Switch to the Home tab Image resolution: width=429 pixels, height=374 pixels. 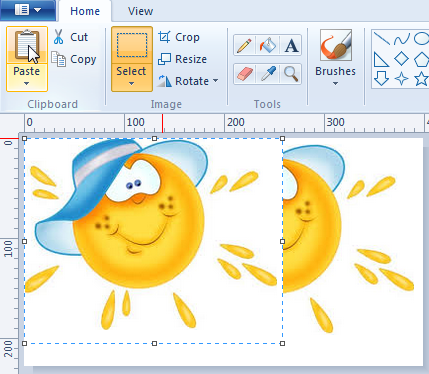click(x=85, y=11)
